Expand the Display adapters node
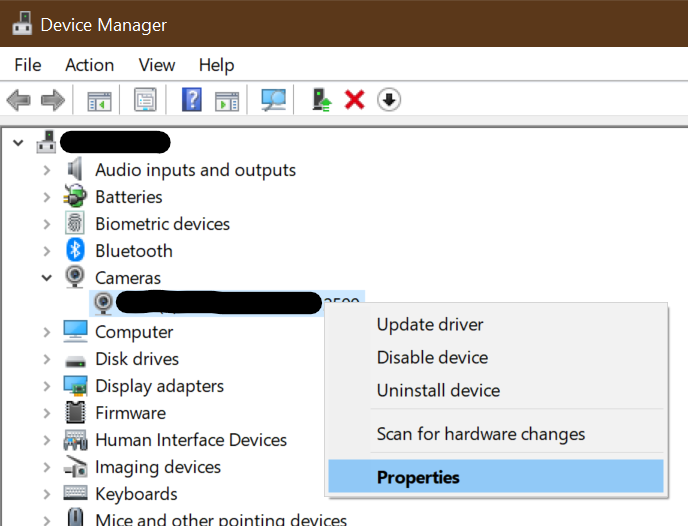Screen dimensions: 688x526 tap(47, 386)
